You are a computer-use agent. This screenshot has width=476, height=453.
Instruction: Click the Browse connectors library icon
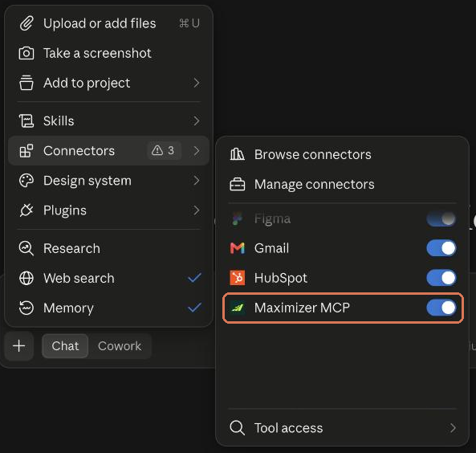[x=237, y=154]
